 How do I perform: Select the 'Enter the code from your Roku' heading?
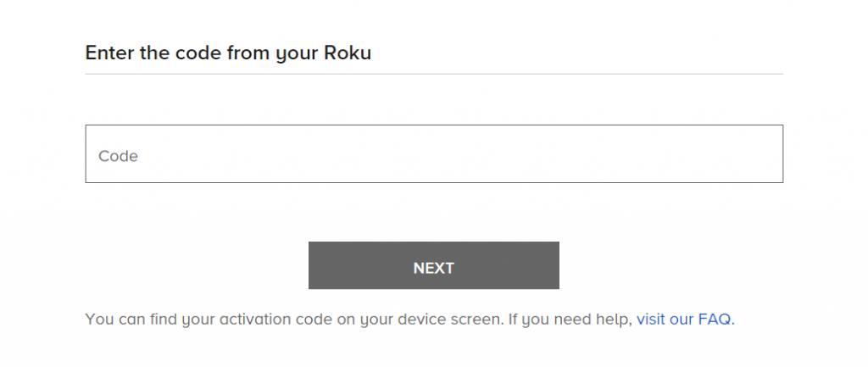(228, 53)
